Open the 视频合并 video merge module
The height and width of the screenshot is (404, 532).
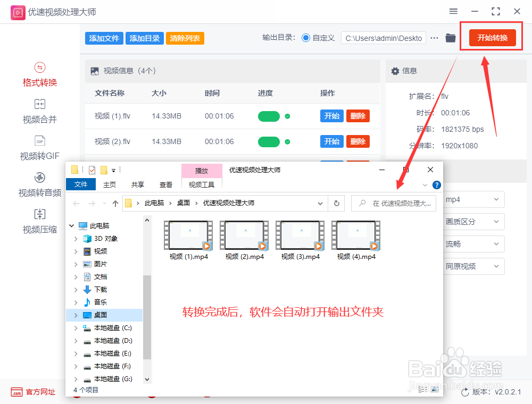tap(40, 112)
